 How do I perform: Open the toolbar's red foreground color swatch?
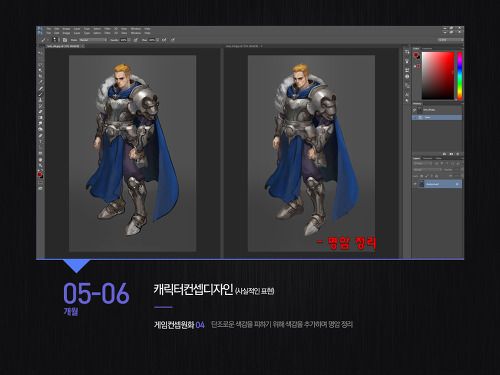pos(40,174)
